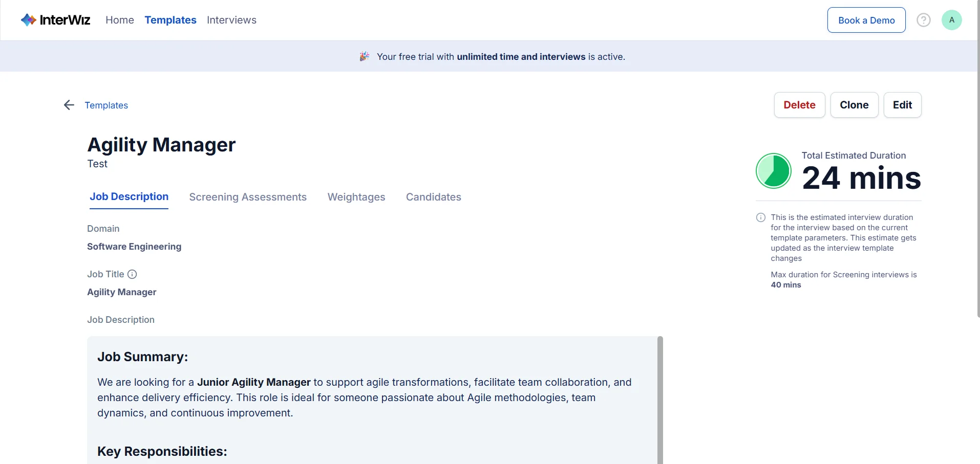
Task: Click the 24 mins duration value
Action: [x=861, y=178]
